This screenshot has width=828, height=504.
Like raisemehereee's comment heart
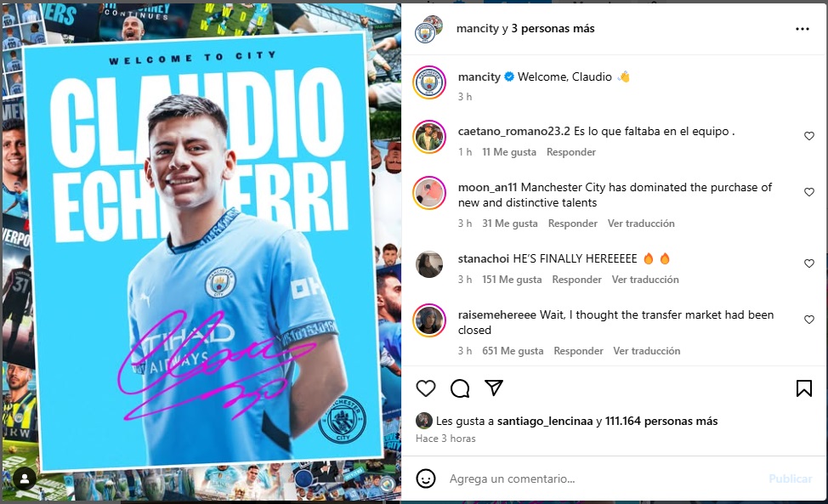click(x=809, y=320)
